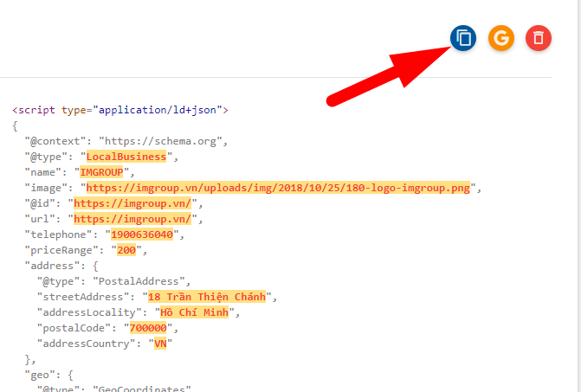The width and height of the screenshot is (581, 392).
Task: Click the highlighted LocalBusiness type value
Action: [x=128, y=157]
